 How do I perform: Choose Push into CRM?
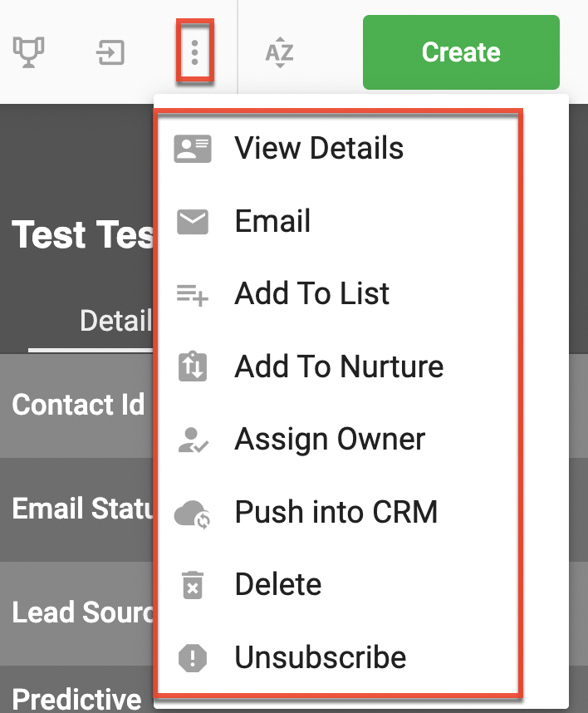336,512
